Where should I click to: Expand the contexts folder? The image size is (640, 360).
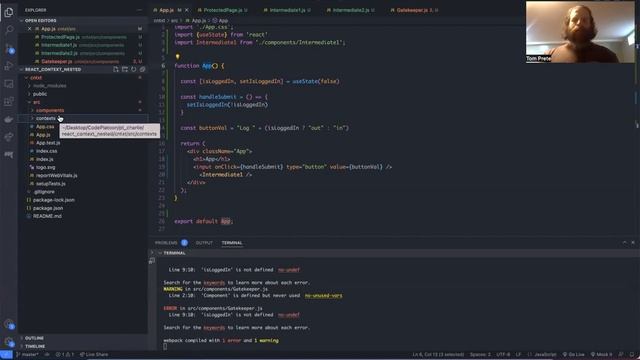[45, 118]
